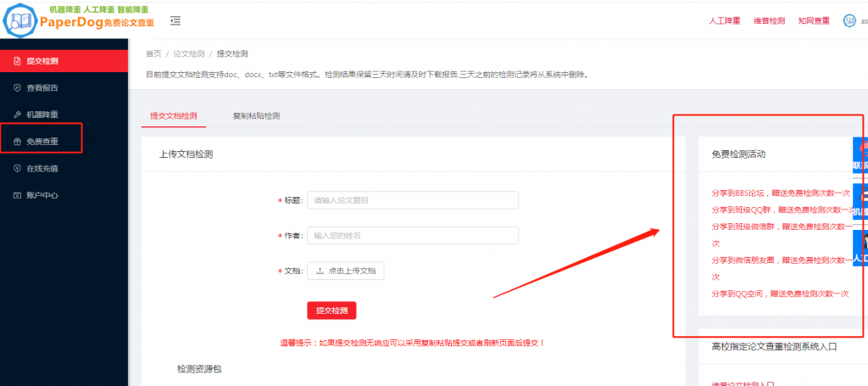The width and height of the screenshot is (868, 386).
Task: Click the 作者 name input field
Action: (412, 235)
